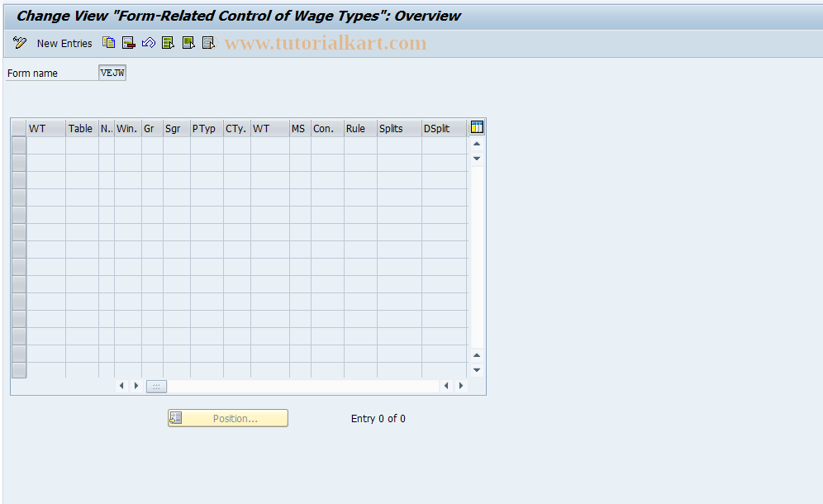This screenshot has height=504, width=823.
Task: Select the first table row selector
Action: coord(19,145)
